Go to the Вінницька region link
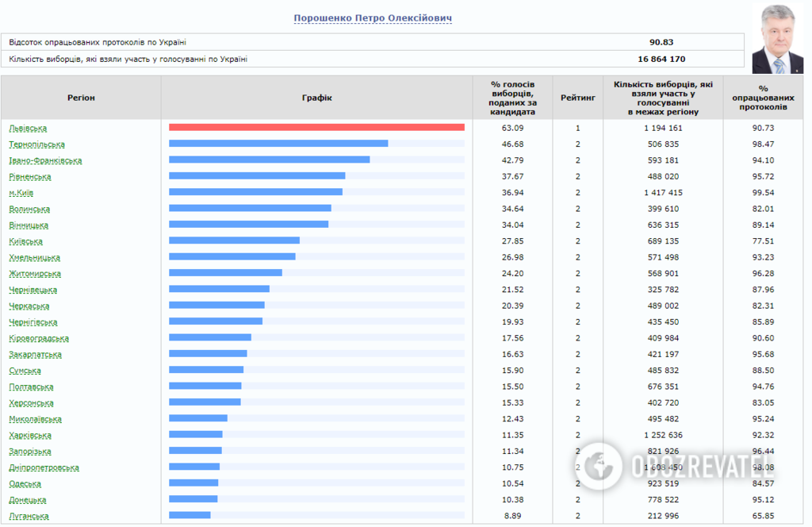The image size is (812, 527). pyautogui.click(x=29, y=225)
